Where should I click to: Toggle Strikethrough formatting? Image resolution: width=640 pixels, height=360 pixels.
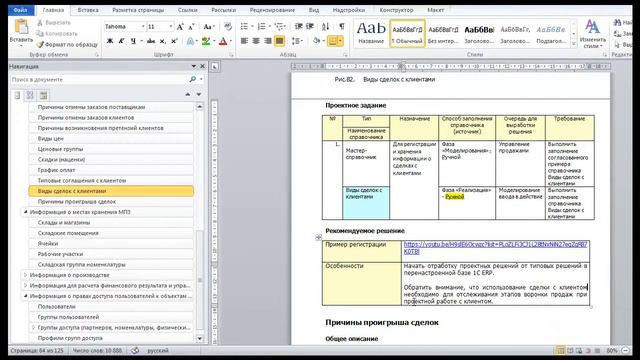click(x=151, y=41)
